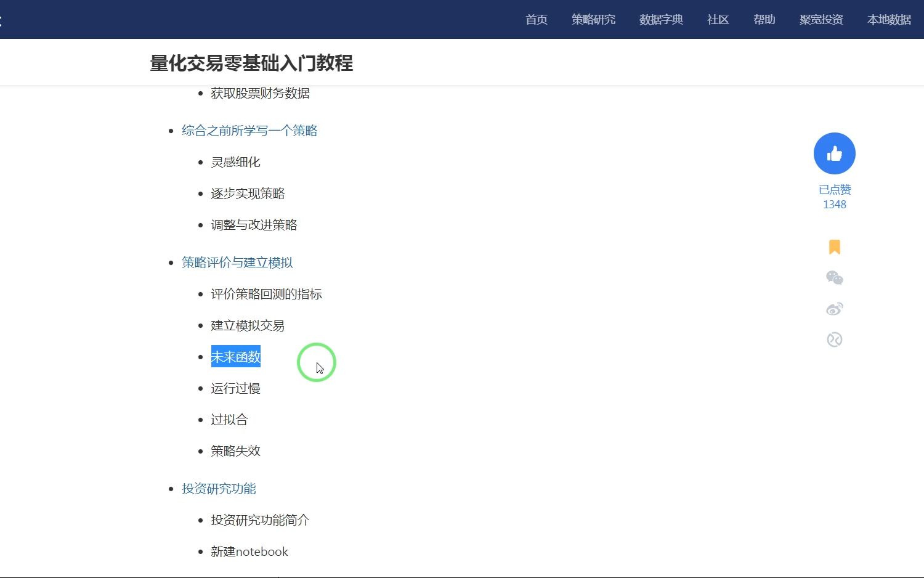Viewport: 924px width, 578px height.
Task: Click the thumbs-up like button
Action: [834, 153]
